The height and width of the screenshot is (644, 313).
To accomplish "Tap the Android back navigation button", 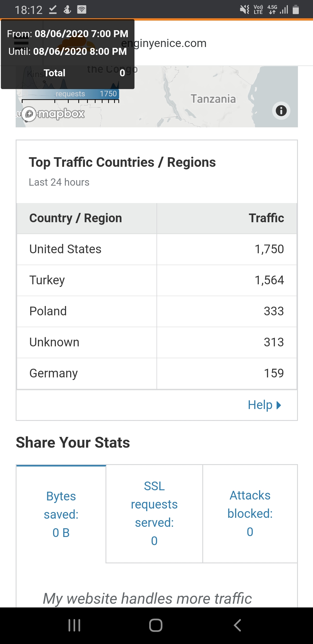I will (237, 625).
